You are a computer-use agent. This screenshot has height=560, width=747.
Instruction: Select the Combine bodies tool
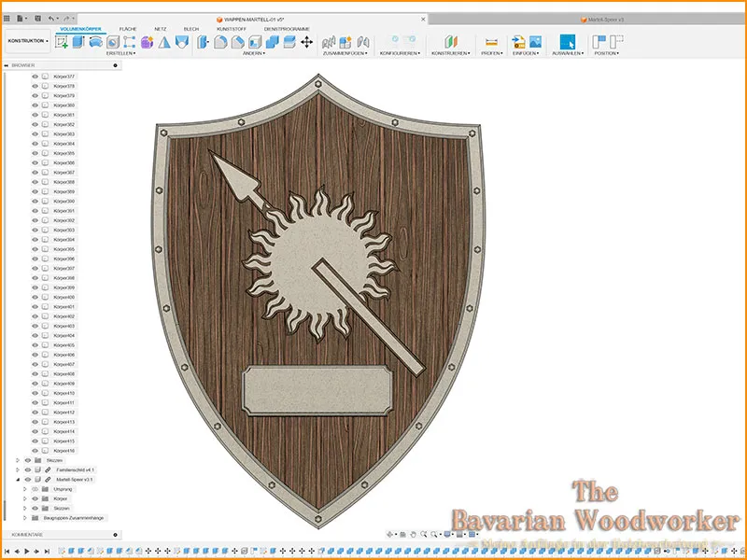click(x=272, y=42)
